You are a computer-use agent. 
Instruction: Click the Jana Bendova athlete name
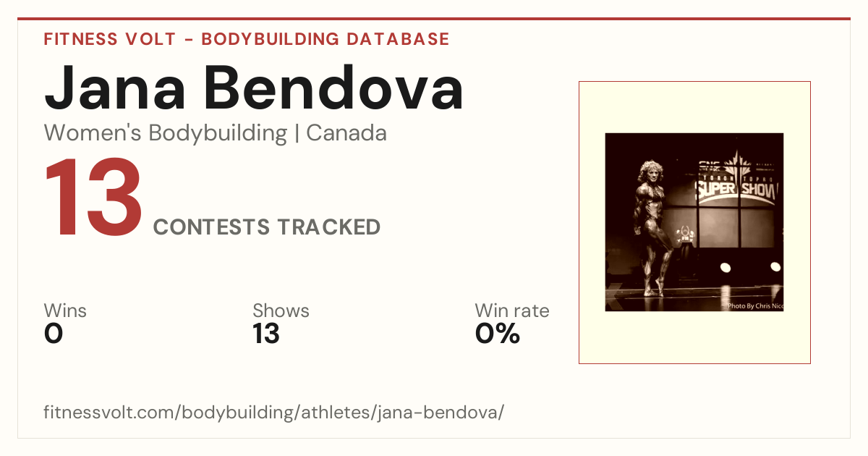[254, 87]
